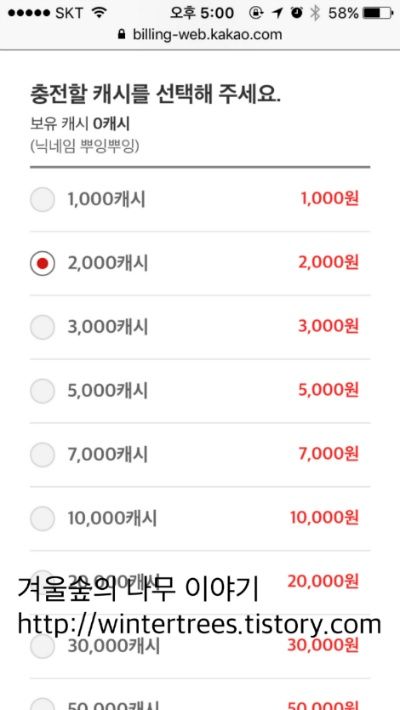Image resolution: width=400 pixels, height=710 pixels.
Task: Tap the SKT signal strength dots
Action: click(x=29, y=13)
